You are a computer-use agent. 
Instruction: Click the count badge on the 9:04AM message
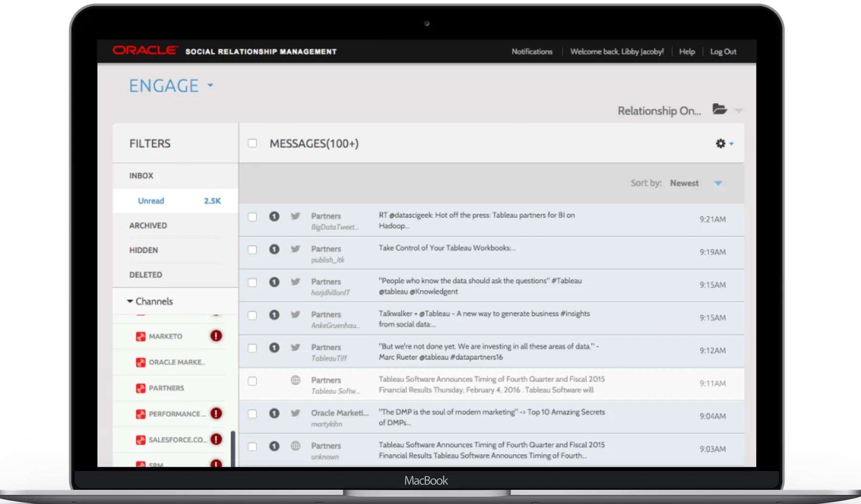274,413
